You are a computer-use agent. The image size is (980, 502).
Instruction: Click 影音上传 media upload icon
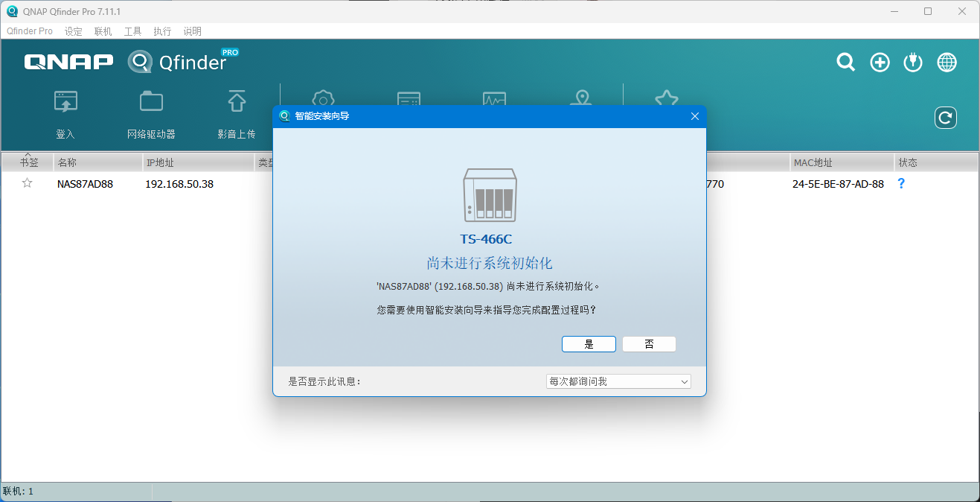(x=237, y=102)
